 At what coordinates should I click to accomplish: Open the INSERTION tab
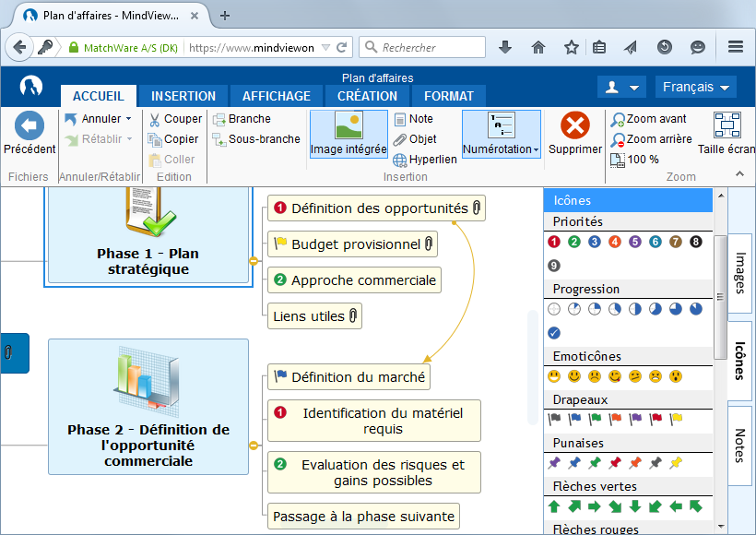pyautogui.click(x=183, y=96)
